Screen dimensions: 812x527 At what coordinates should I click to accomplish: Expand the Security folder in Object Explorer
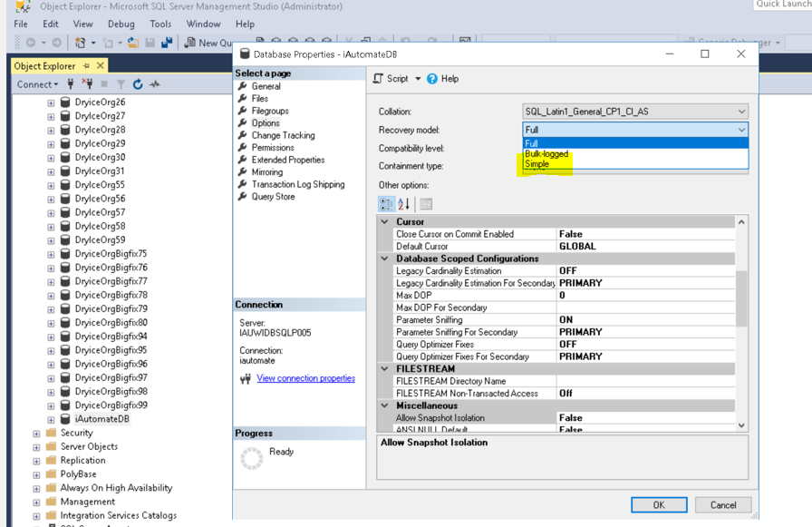[x=37, y=434]
